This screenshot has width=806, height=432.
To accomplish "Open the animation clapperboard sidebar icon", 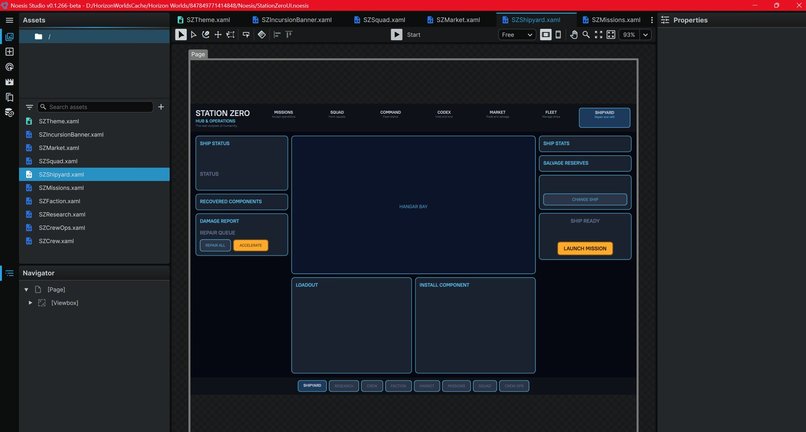I will (9, 82).
